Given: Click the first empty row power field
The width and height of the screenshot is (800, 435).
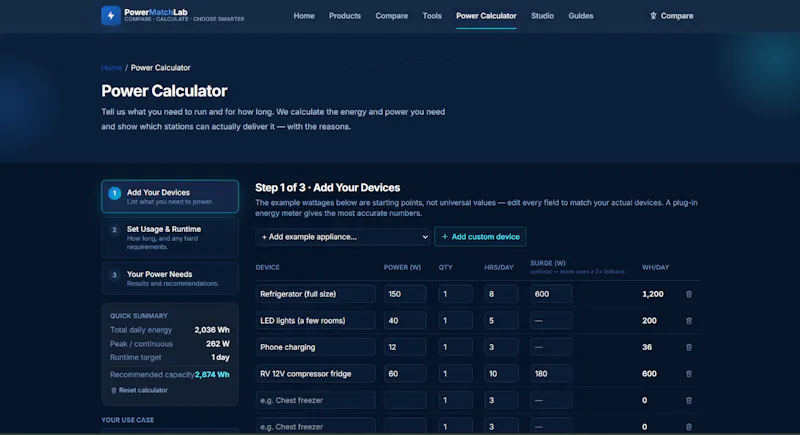Looking at the screenshot, I should (x=405, y=400).
